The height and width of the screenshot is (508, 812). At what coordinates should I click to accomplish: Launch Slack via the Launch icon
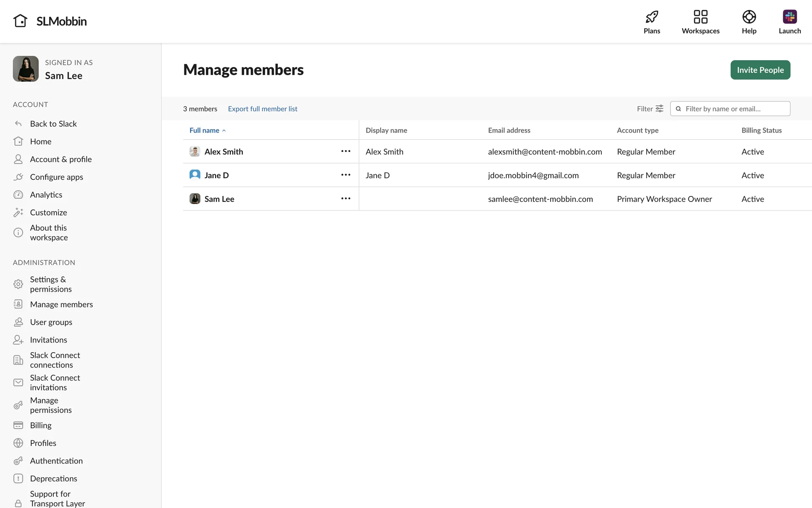pos(789,17)
